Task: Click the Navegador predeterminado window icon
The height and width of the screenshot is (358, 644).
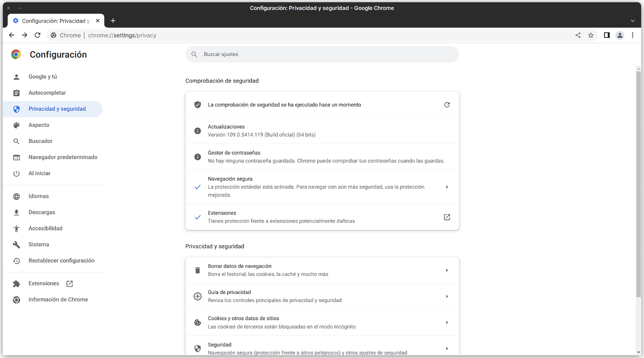Action: [17, 157]
